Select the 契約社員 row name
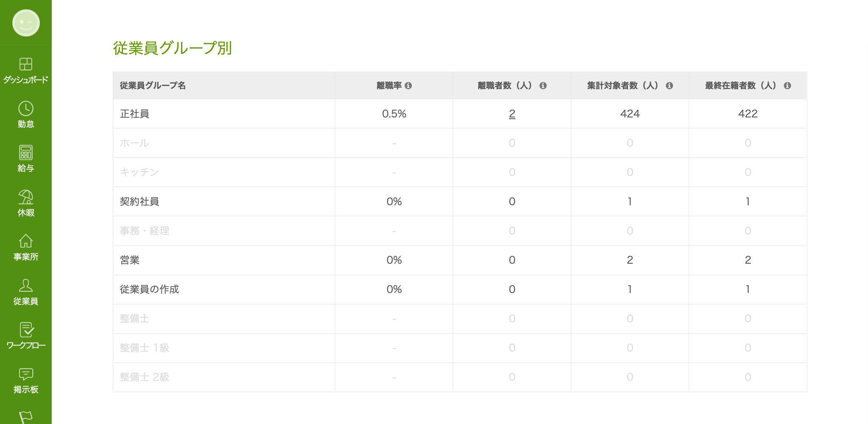 [140, 201]
